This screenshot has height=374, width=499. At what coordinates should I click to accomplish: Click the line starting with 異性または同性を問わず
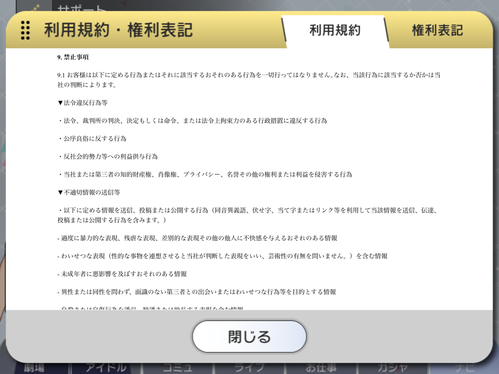[x=197, y=292]
